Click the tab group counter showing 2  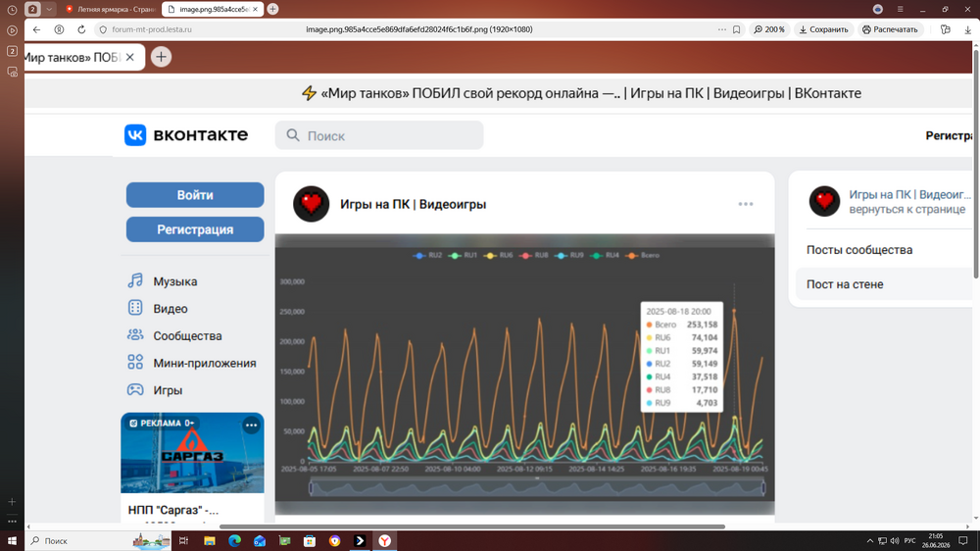32,10
